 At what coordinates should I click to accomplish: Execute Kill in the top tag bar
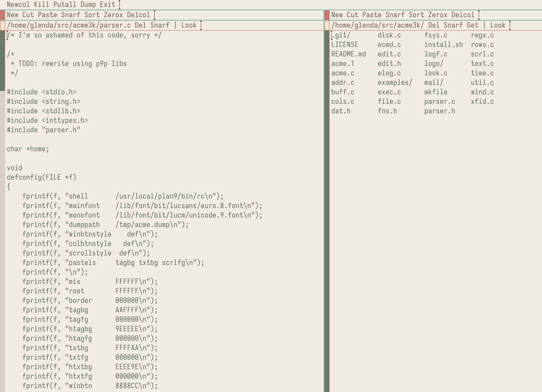[42, 5]
